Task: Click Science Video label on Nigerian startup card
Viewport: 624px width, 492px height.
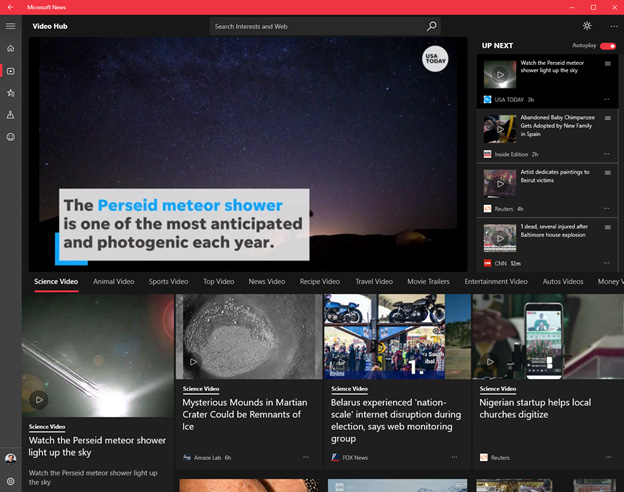Action: [498, 389]
